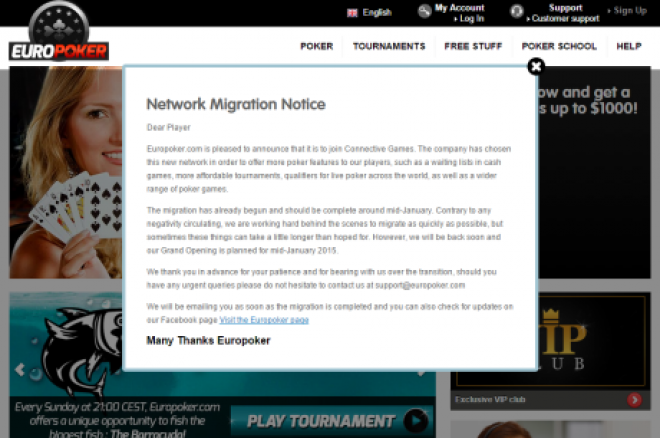Click the Network Migration Notice heading
The width and height of the screenshot is (660, 438).
coord(236,104)
